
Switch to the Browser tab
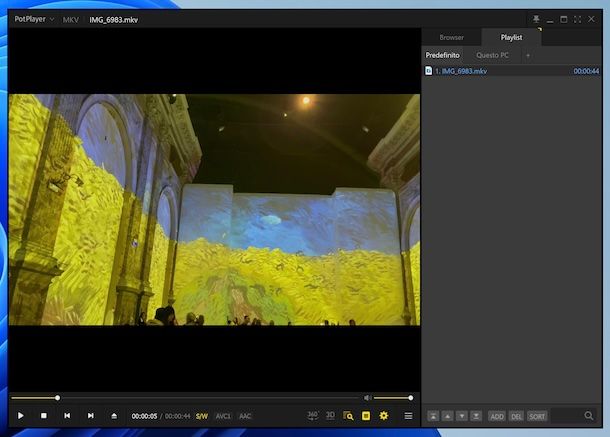451,37
